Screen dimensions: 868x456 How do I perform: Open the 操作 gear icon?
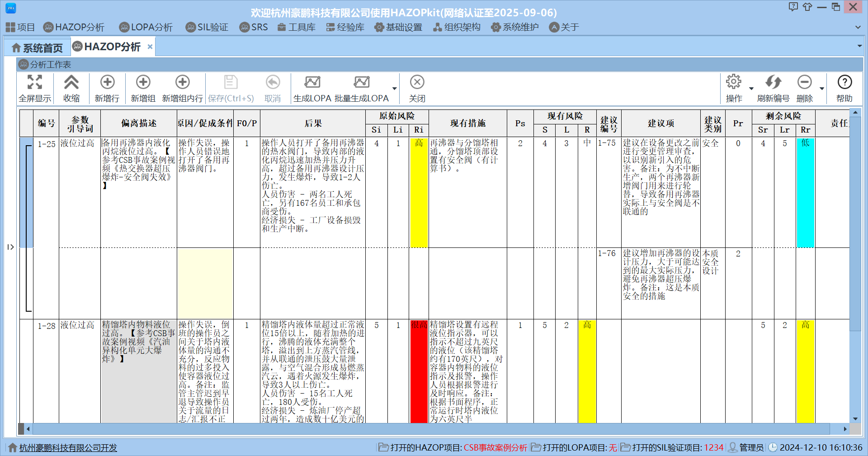(x=734, y=82)
